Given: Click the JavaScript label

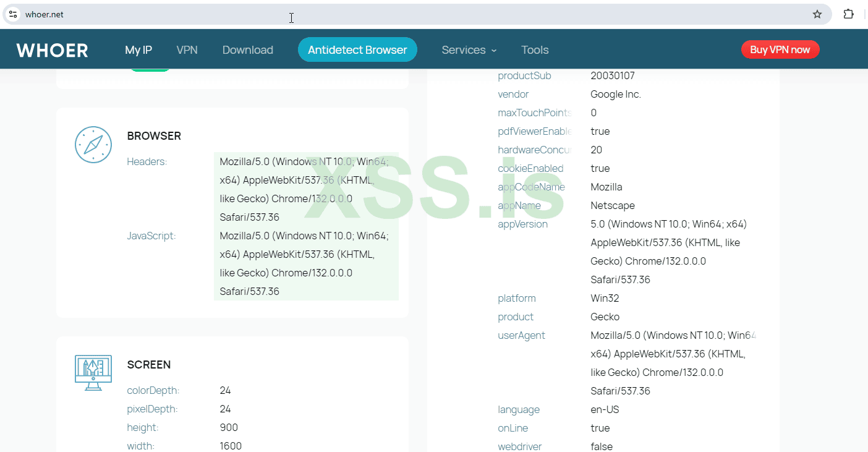Looking at the screenshot, I should tap(151, 236).
